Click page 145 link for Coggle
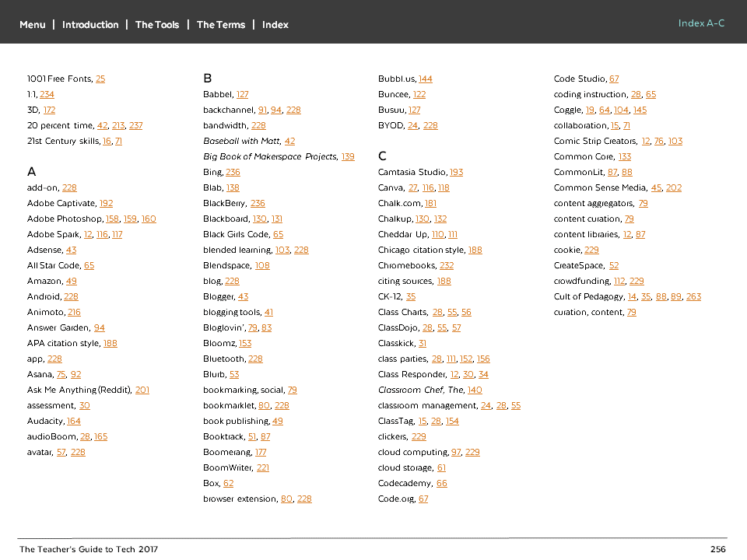 (640, 110)
